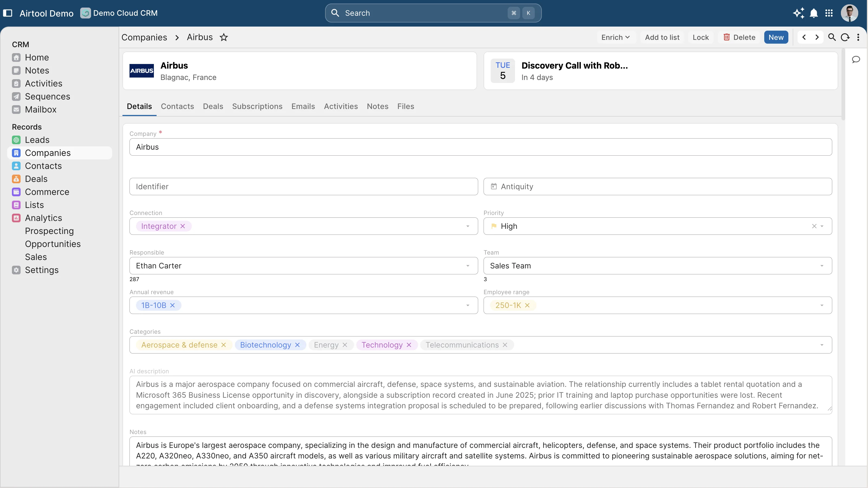Go to the next record arrow
868x488 pixels.
[x=817, y=37]
